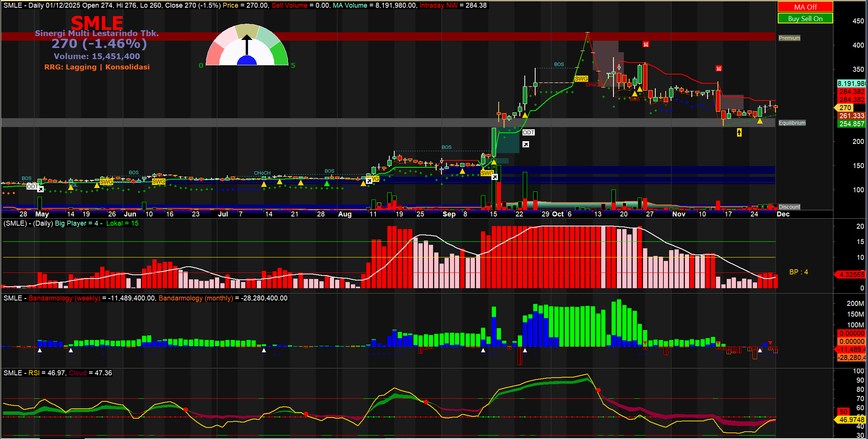Viewport: 868px width, 439px height.
Task: Click the green triangle marker near Jul 28
Action: (x=327, y=184)
